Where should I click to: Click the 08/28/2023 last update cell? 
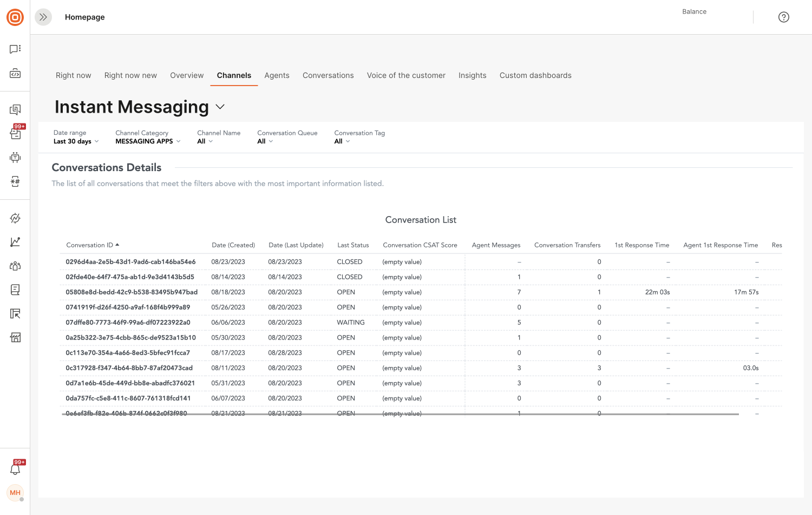285,353
